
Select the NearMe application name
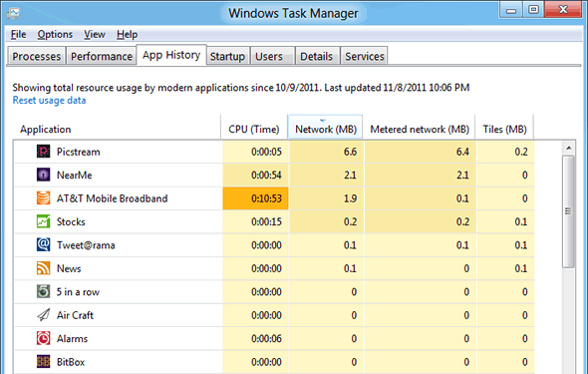[75, 176]
